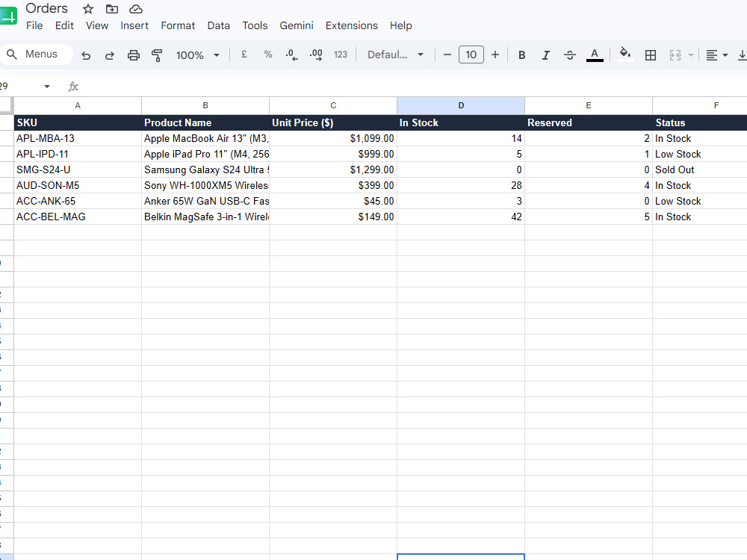Select cell ACC-BEL-MAG

click(x=78, y=217)
